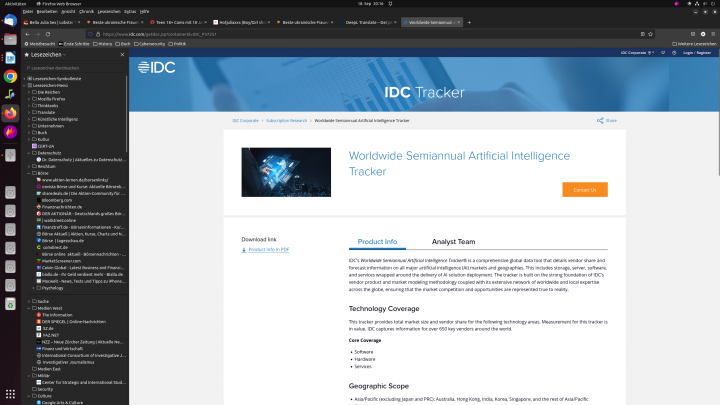Image resolution: width=720 pixels, height=405 pixels.
Task: Open Weitere Lesezeichen folder
Action: click(694, 44)
